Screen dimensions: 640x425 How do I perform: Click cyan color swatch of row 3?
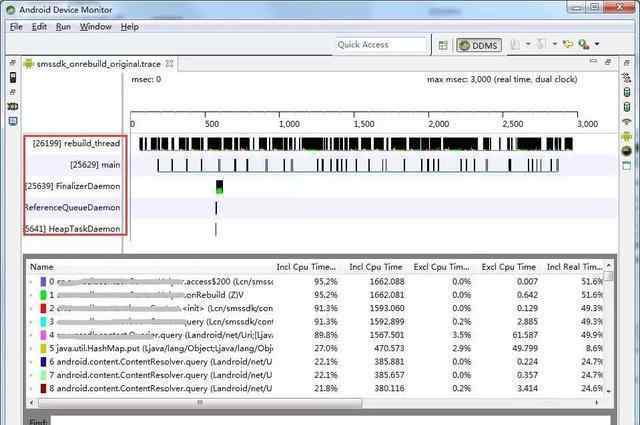pyautogui.click(x=43, y=322)
